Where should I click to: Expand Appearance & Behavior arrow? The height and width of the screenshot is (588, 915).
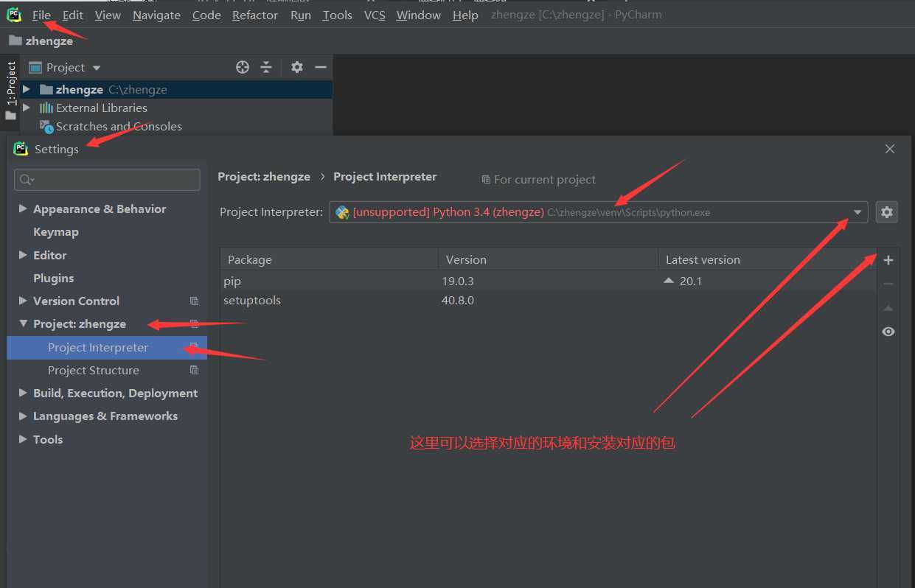point(23,209)
